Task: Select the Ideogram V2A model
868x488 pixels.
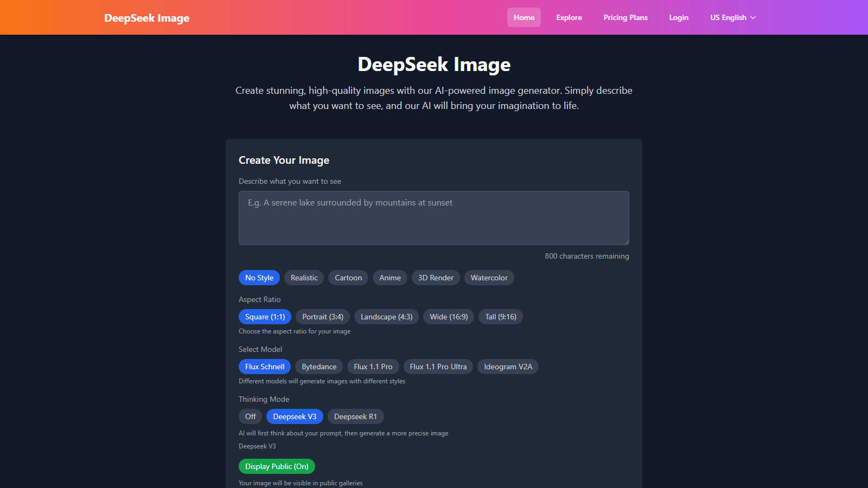Action: coord(508,367)
